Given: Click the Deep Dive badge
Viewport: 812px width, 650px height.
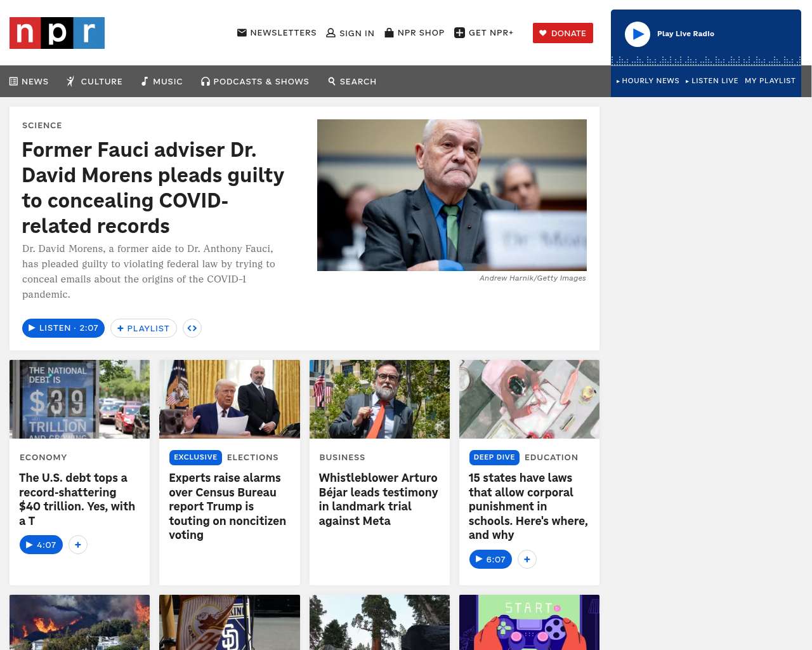Looking at the screenshot, I should coord(494,457).
